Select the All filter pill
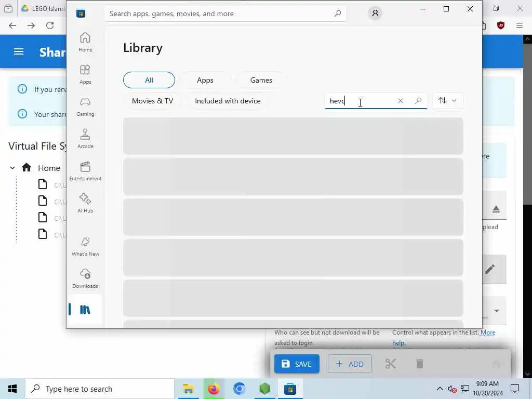Viewport: 532px width, 399px height. tap(149, 80)
